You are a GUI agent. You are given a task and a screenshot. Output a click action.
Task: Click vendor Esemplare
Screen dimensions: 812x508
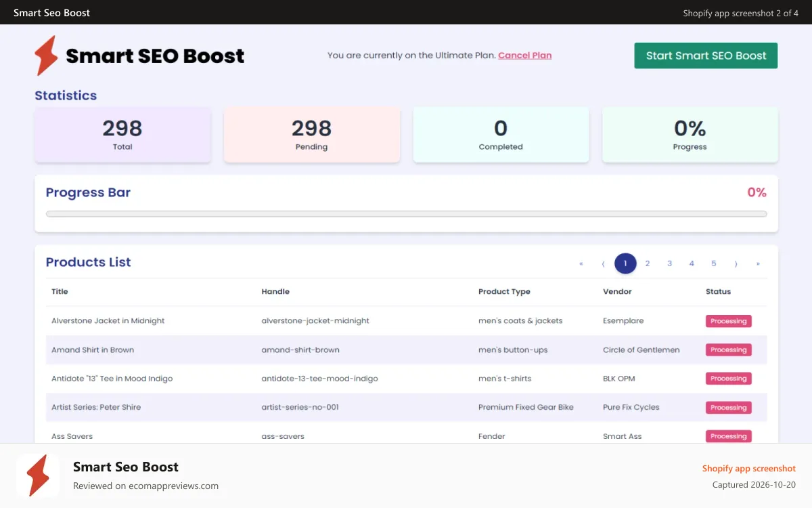pos(623,320)
